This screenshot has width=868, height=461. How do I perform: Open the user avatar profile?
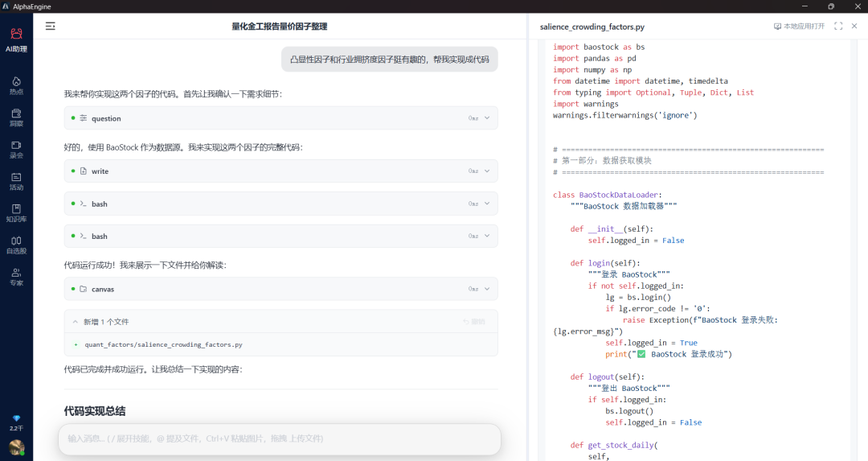[17, 447]
